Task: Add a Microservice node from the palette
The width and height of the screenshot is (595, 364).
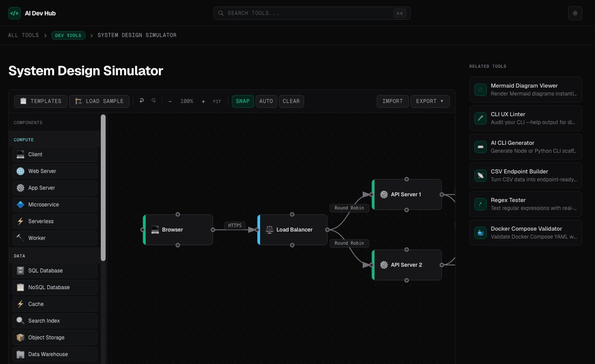Action: coord(55,205)
